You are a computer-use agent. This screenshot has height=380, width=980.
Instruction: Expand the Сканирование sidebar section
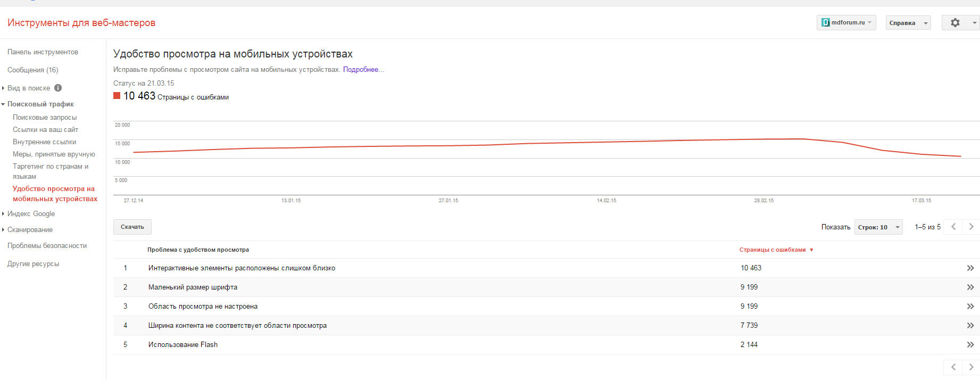(x=30, y=230)
